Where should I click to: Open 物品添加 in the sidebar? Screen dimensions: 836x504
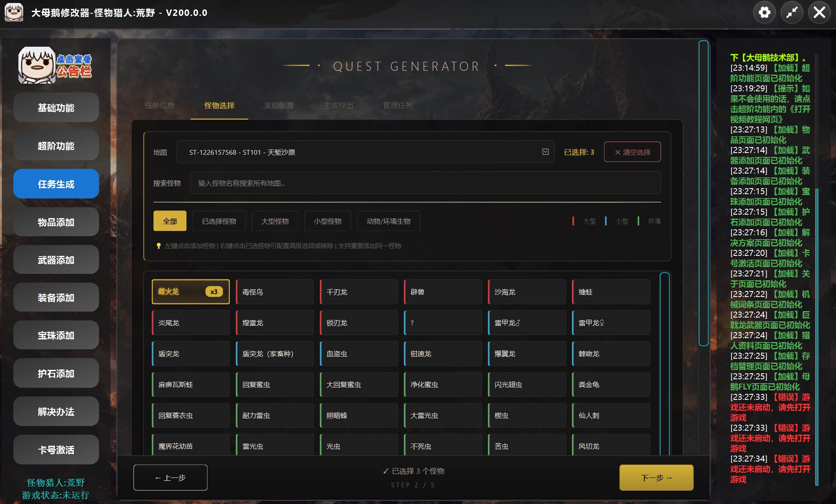pos(56,222)
